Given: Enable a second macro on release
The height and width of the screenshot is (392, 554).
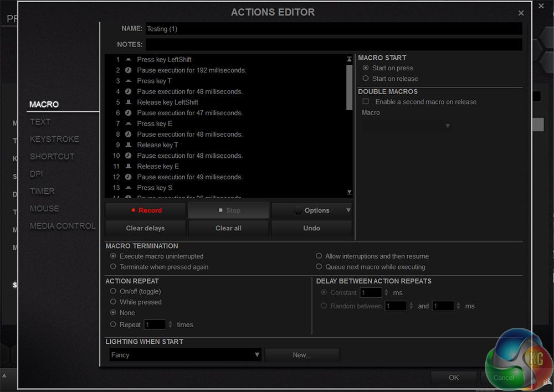Looking at the screenshot, I should coord(366,102).
